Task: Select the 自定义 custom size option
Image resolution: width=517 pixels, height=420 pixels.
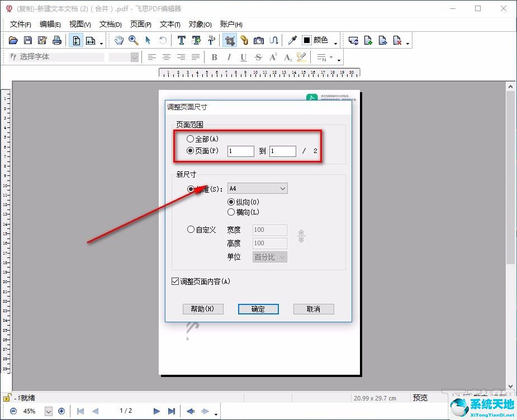Action: tap(191, 230)
